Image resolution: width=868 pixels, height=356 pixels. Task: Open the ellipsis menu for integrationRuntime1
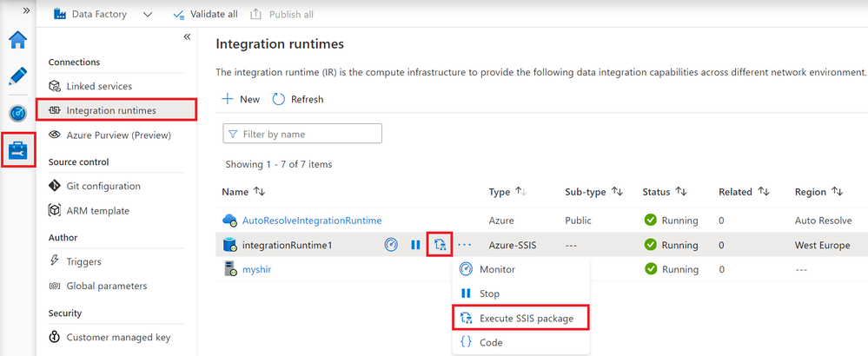tap(465, 246)
